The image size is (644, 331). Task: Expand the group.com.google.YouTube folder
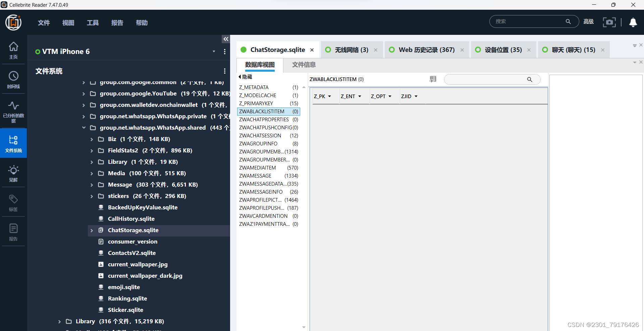84,94
